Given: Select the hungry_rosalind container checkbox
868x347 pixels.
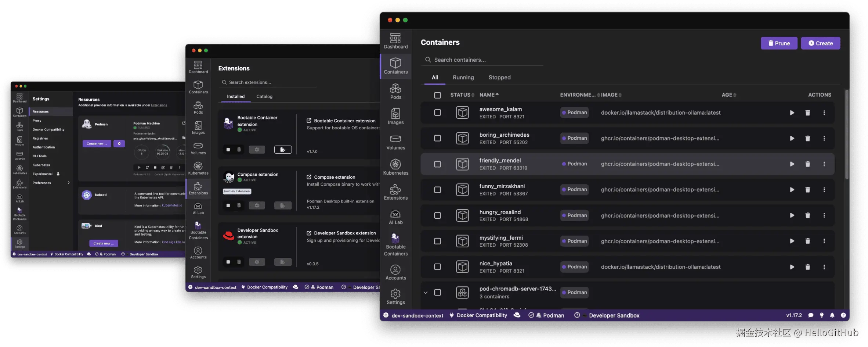Looking at the screenshot, I should click(437, 215).
